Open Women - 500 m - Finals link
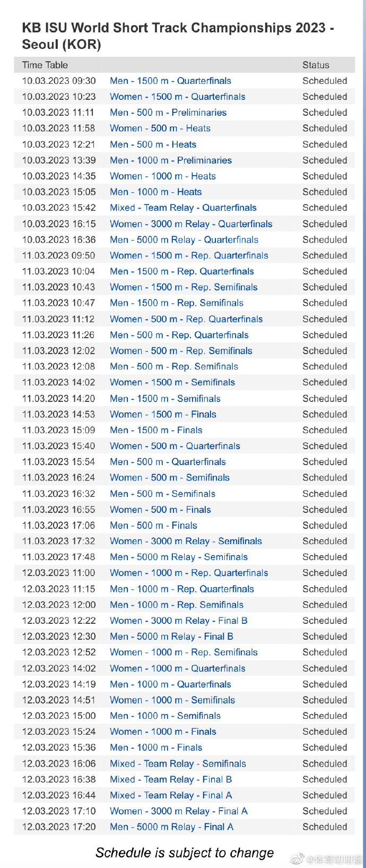366x868 pixels. pos(160,510)
